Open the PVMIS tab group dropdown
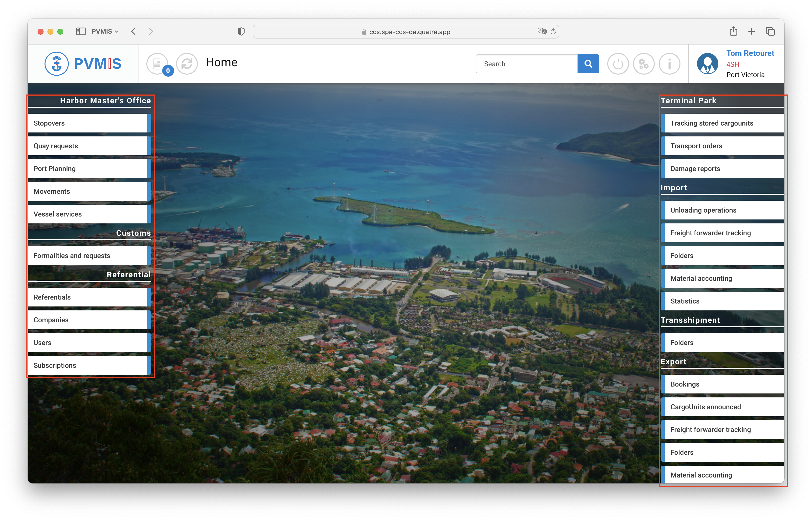Screen dimensions: 812x520 point(105,31)
